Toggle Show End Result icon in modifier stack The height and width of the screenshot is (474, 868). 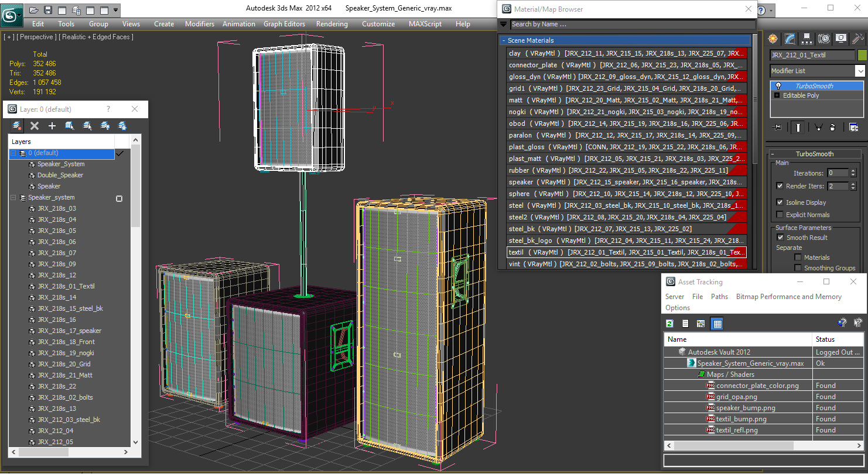click(x=797, y=127)
